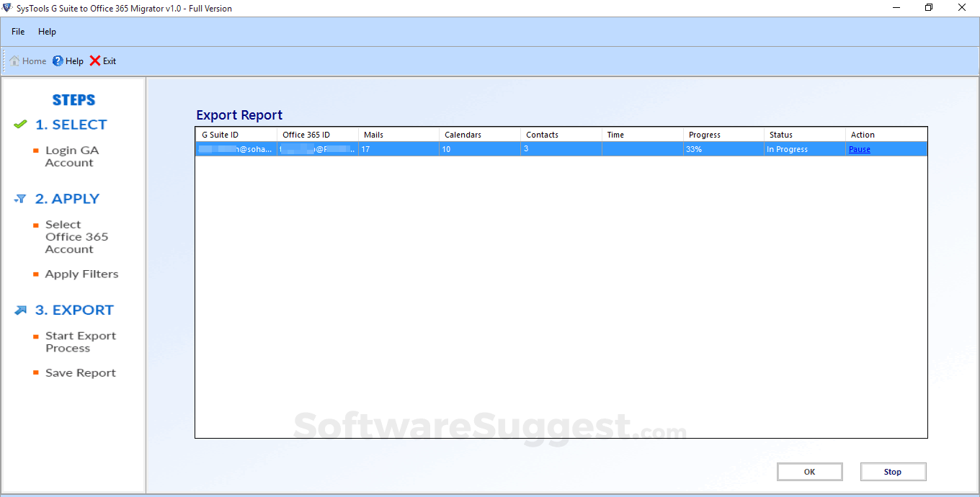Click the Action column header
Viewport: 980px width, 497px height.
coord(886,135)
